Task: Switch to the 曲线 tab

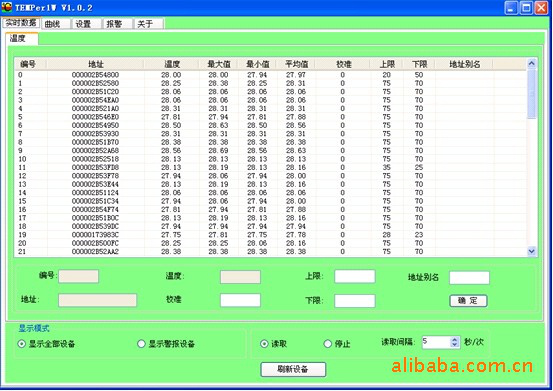Action: (56, 24)
